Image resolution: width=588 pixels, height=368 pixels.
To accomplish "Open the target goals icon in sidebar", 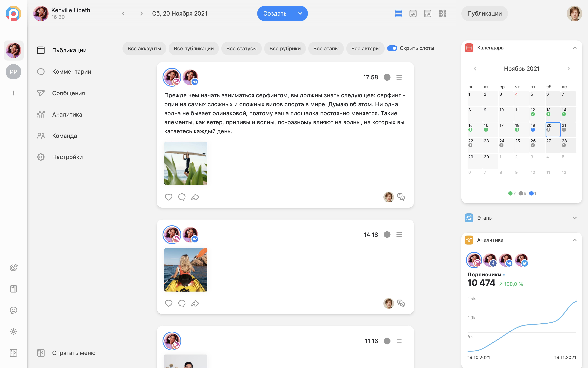I will coord(13,268).
